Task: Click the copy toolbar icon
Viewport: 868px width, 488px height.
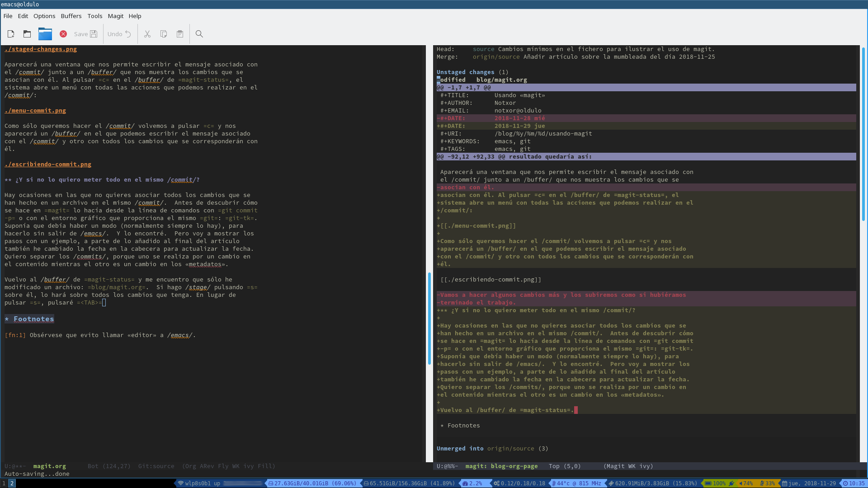Action: click(x=164, y=34)
